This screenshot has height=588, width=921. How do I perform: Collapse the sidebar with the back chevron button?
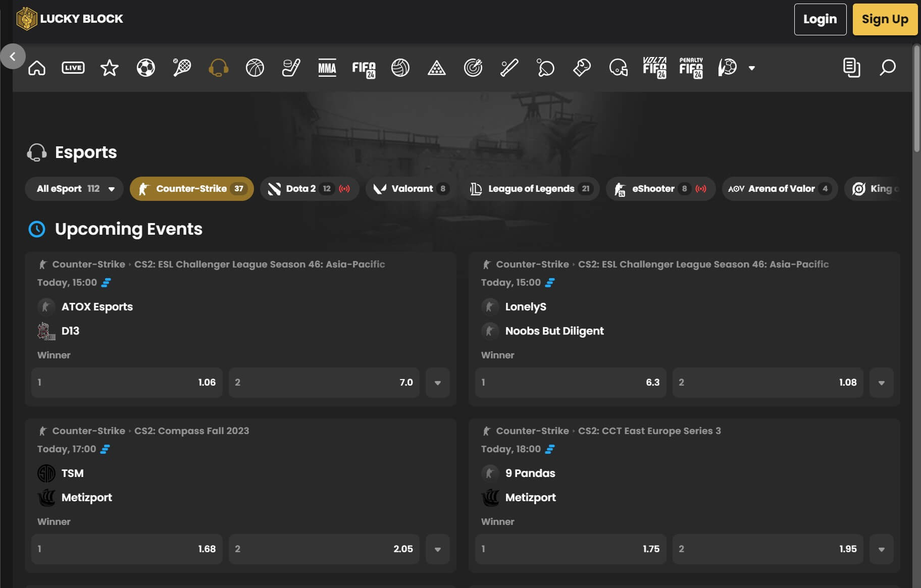[x=13, y=56]
